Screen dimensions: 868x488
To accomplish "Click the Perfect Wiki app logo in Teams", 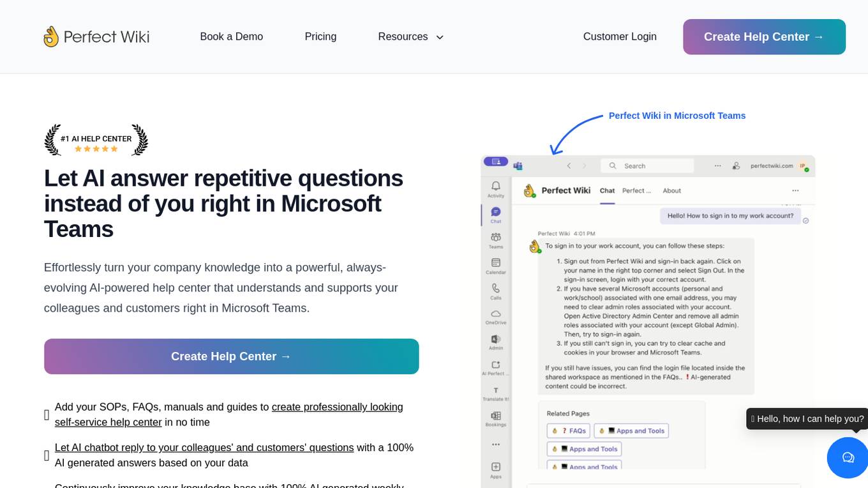I will coord(529,190).
